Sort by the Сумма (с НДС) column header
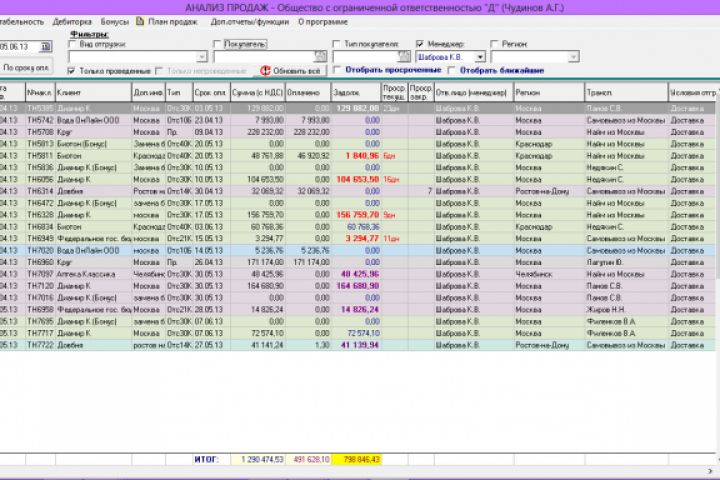720x480 pixels. coord(258,92)
